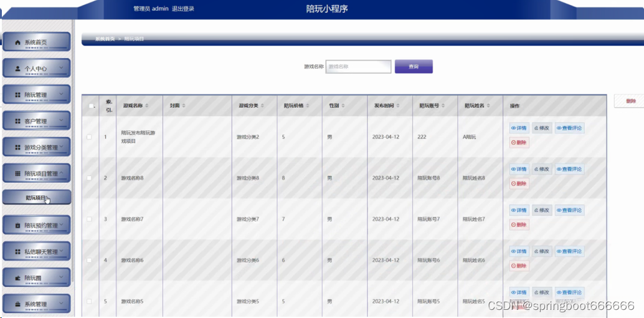The width and height of the screenshot is (644, 318).
Task: Open 查看评论 for the 游戏名称7 row
Action: 569,210
